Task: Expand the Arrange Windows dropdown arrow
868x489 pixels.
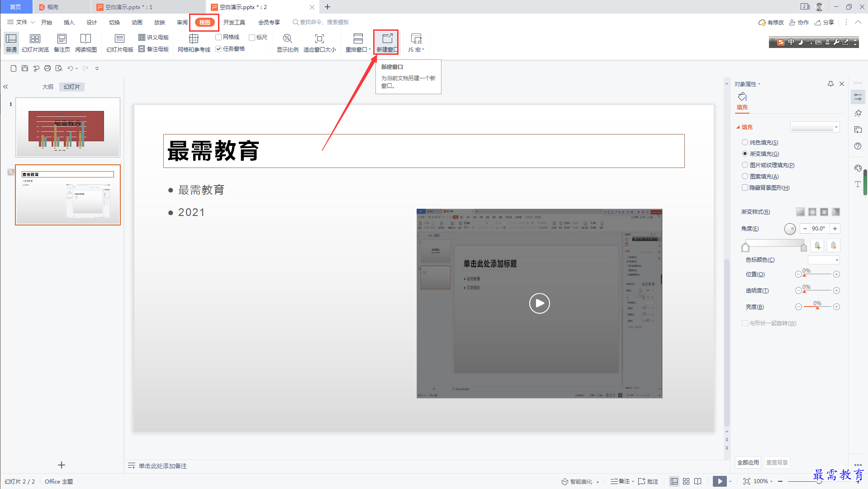Action: pos(370,49)
